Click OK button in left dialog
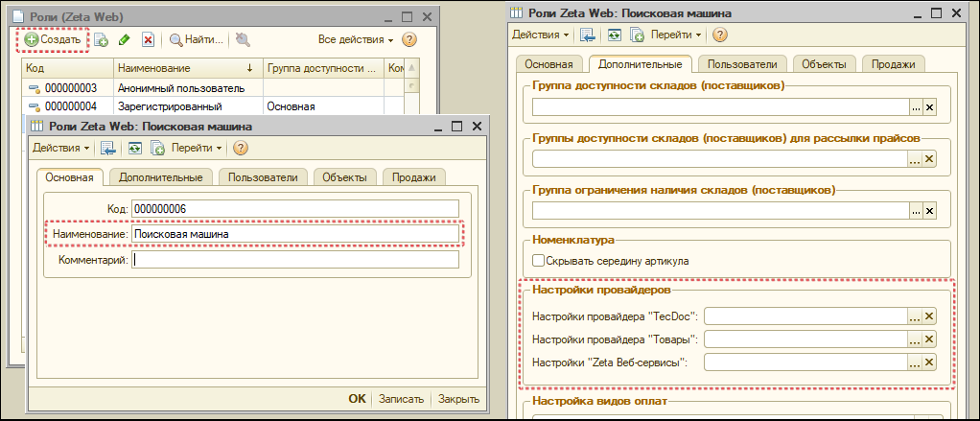Image resolution: width=980 pixels, height=421 pixels. 357,399
